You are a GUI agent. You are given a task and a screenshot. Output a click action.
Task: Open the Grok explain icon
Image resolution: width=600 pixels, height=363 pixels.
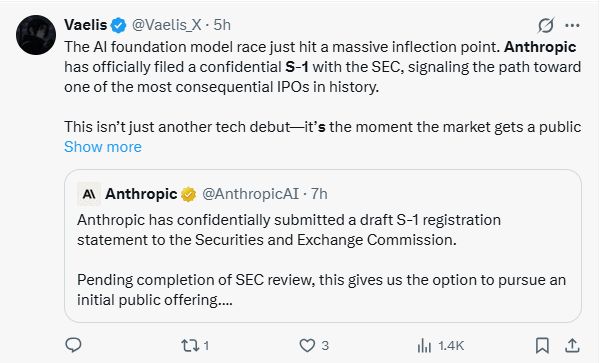coord(545,26)
